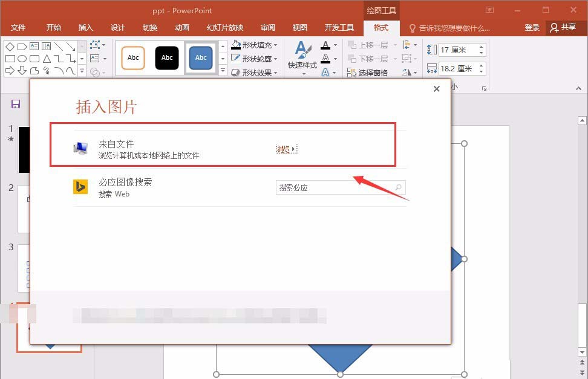This screenshot has width=588, height=379.
Task: Click 选择窗格 selection pane
Action: tap(373, 72)
